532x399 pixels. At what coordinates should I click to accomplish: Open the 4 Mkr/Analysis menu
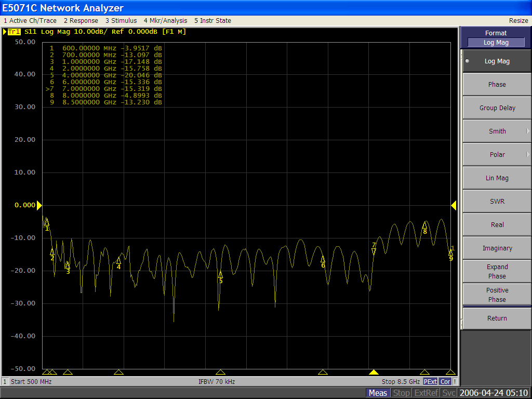tap(165, 21)
